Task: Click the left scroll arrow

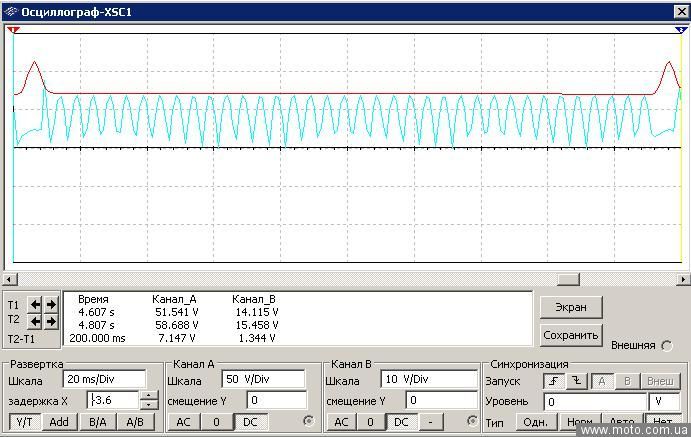Action: 10,279
